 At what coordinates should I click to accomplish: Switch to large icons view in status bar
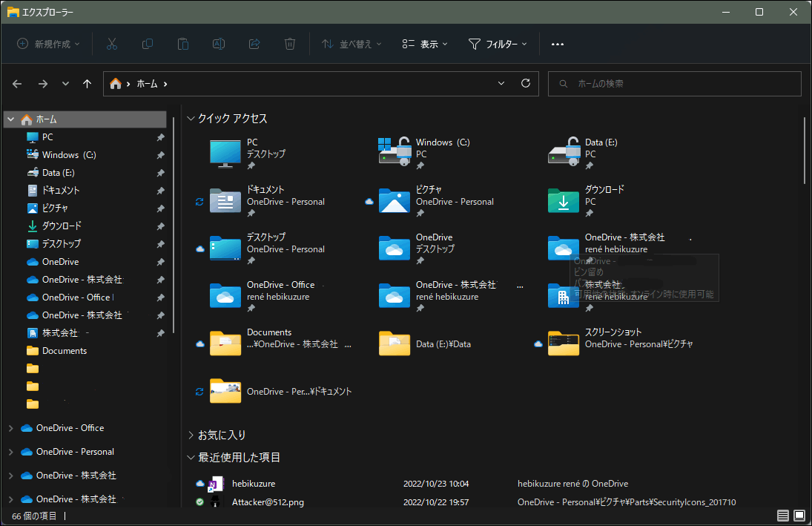[x=799, y=516]
